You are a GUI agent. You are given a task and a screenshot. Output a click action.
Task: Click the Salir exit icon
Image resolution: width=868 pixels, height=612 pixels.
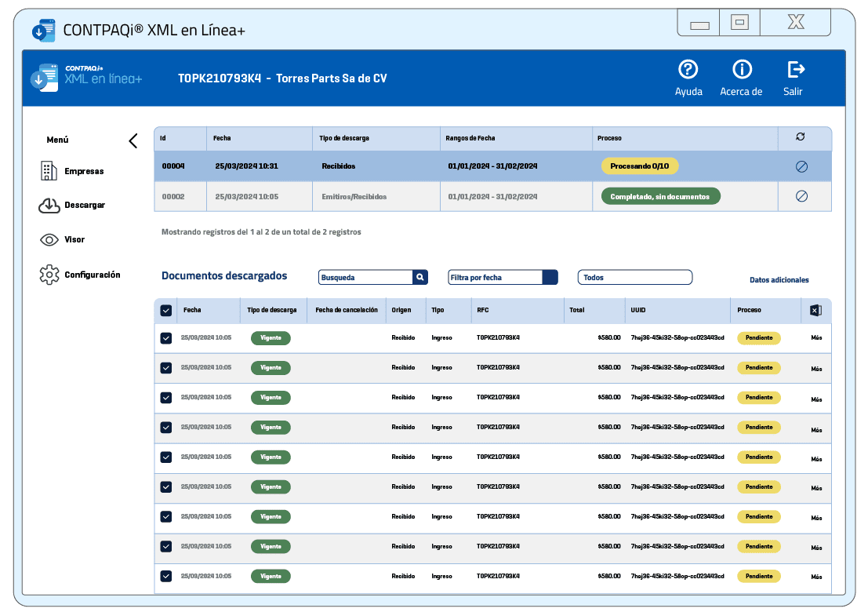pos(795,70)
